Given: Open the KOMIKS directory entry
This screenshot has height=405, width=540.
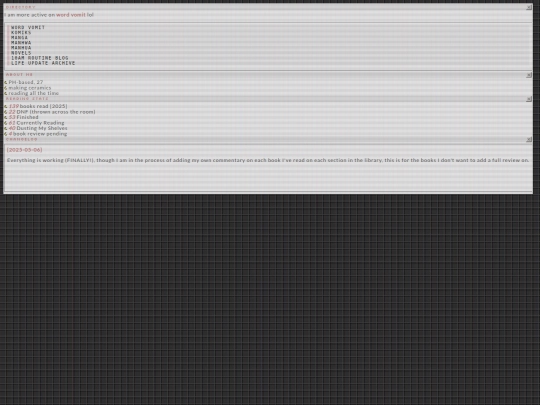Looking at the screenshot, I should (x=21, y=32).
